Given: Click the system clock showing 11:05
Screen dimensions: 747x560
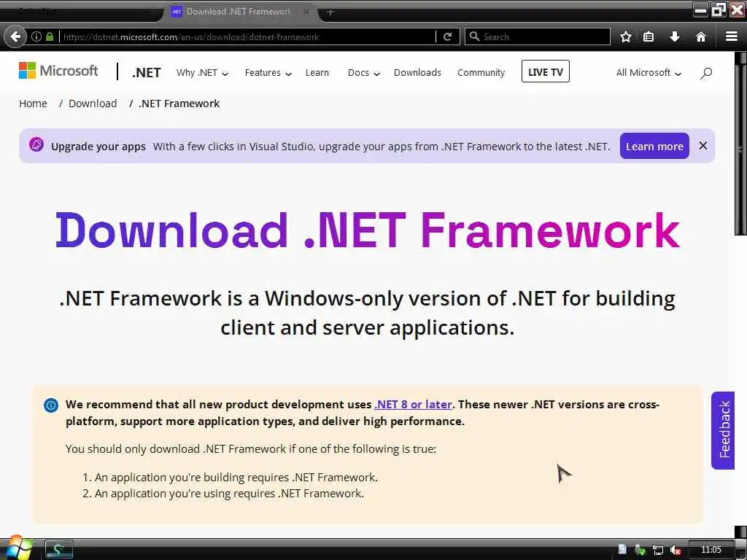Looking at the screenshot, I should [x=711, y=550].
